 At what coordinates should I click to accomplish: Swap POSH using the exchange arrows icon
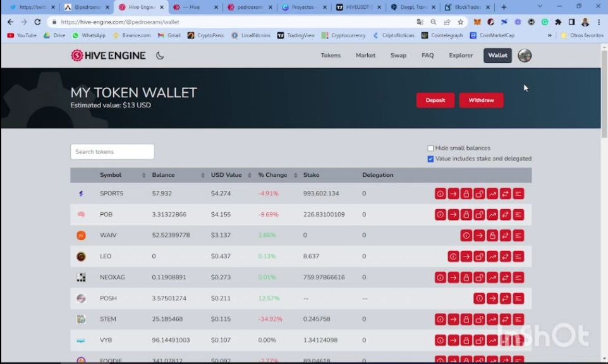(x=505, y=298)
